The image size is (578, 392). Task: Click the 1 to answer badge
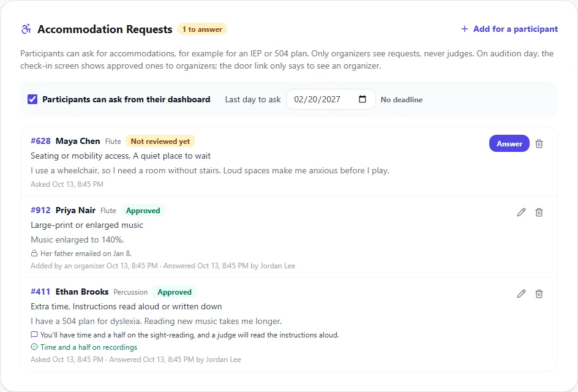tap(202, 29)
